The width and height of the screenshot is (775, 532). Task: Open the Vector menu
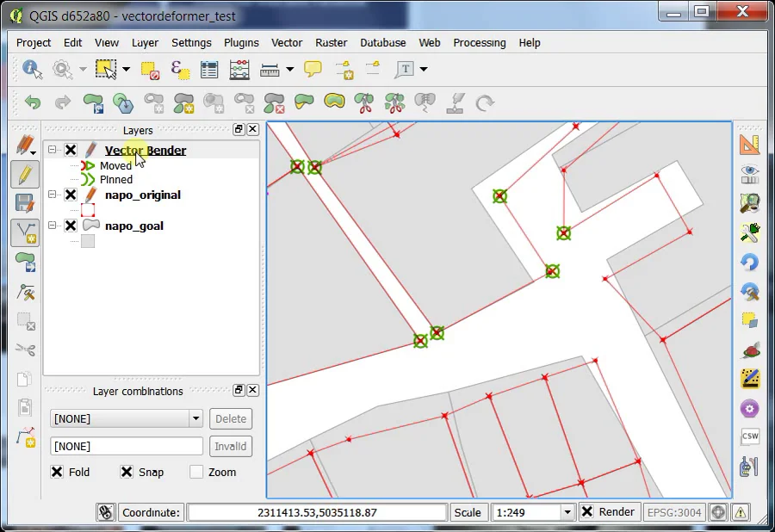[x=287, y=42]
